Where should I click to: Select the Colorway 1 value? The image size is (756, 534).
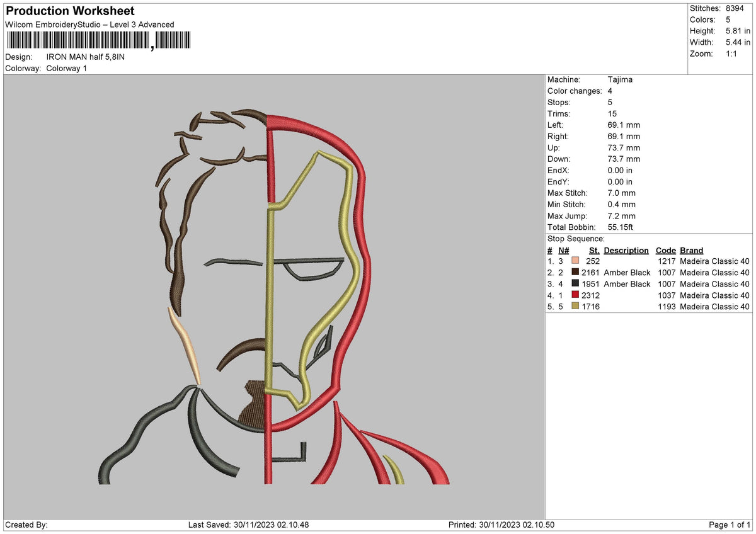tap(67, 68)
